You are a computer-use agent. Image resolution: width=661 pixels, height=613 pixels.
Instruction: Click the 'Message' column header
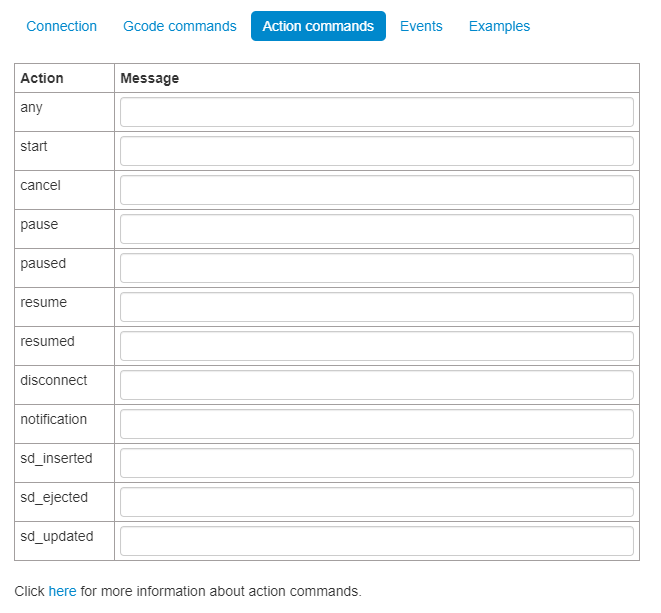pos(150,78)
